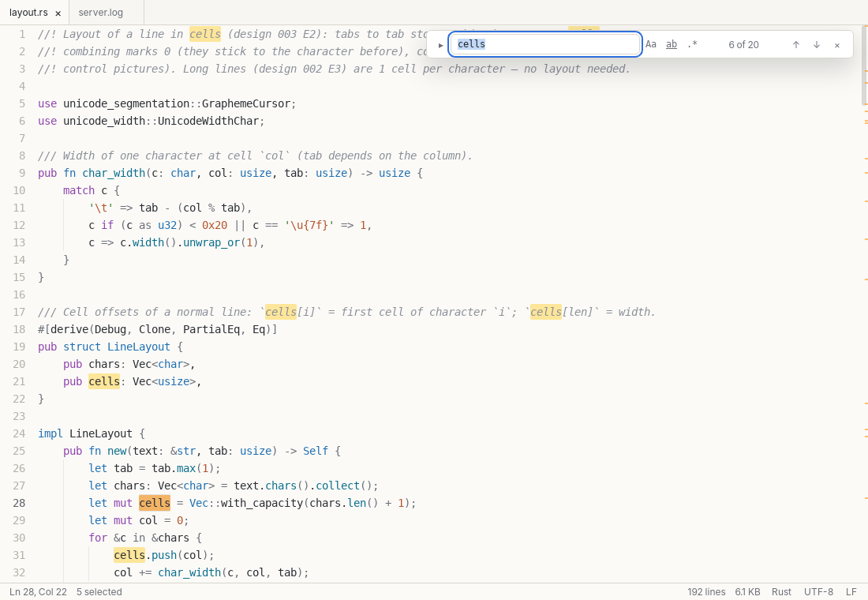
Task: Click highlighted 'cells' in line 1 comment
Action: point(205,35)
